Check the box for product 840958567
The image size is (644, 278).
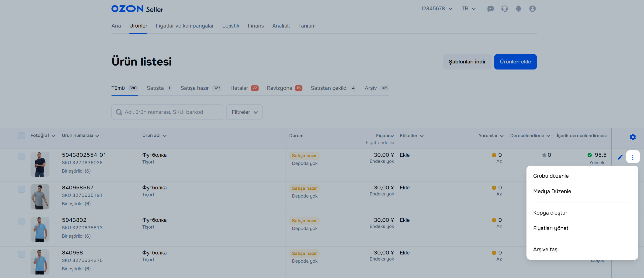tap(21, 189)
